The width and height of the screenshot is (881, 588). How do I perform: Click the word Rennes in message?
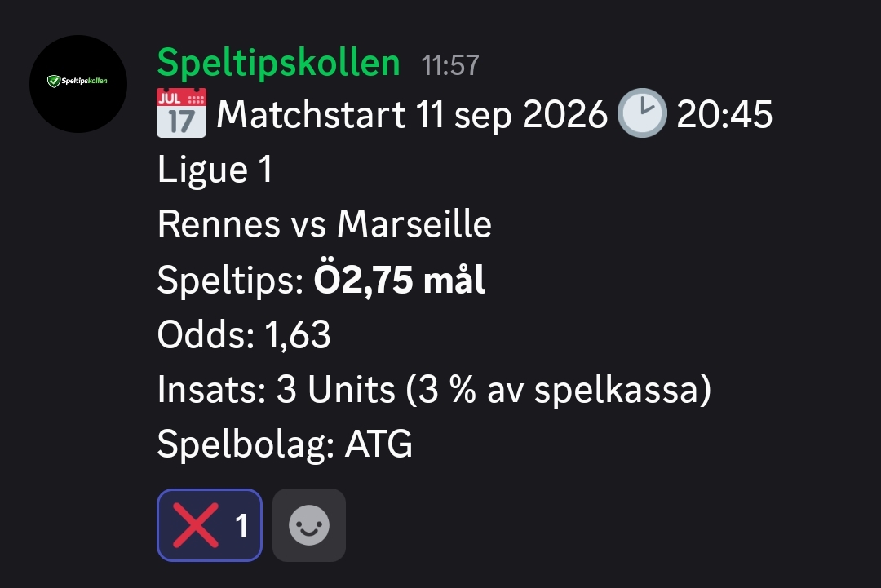(x=219, y=224)
